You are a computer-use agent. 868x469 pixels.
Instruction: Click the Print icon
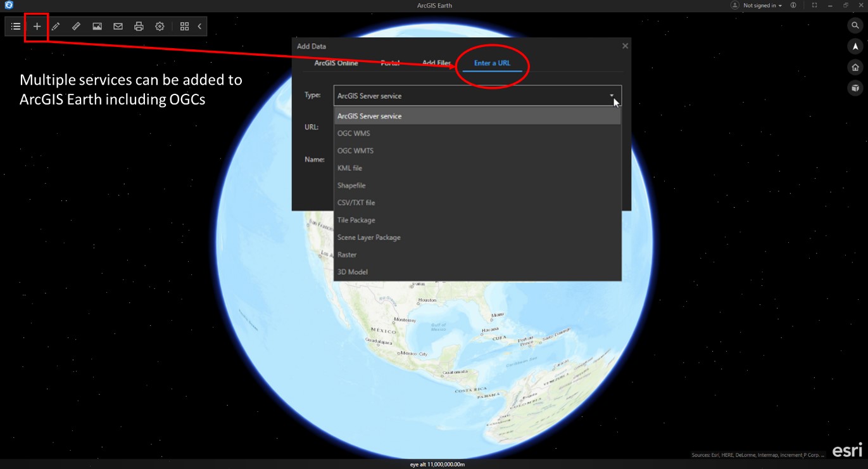click(x=139, y=27)
